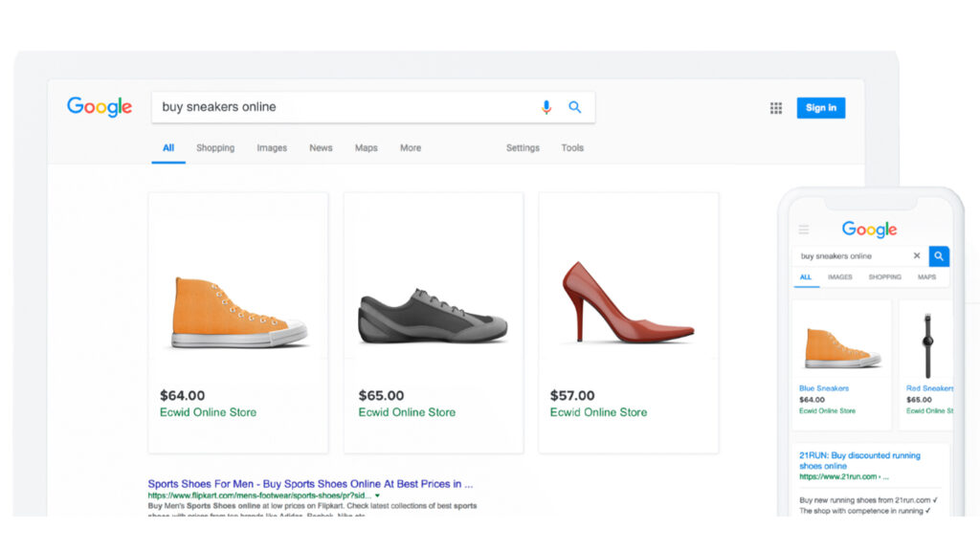Select the All tab on desktop
The width and height of the screenshot is (980, 551).
point(168,148)
